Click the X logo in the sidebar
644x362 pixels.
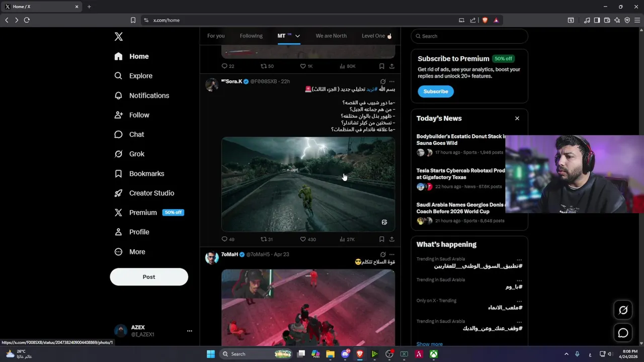118,36
